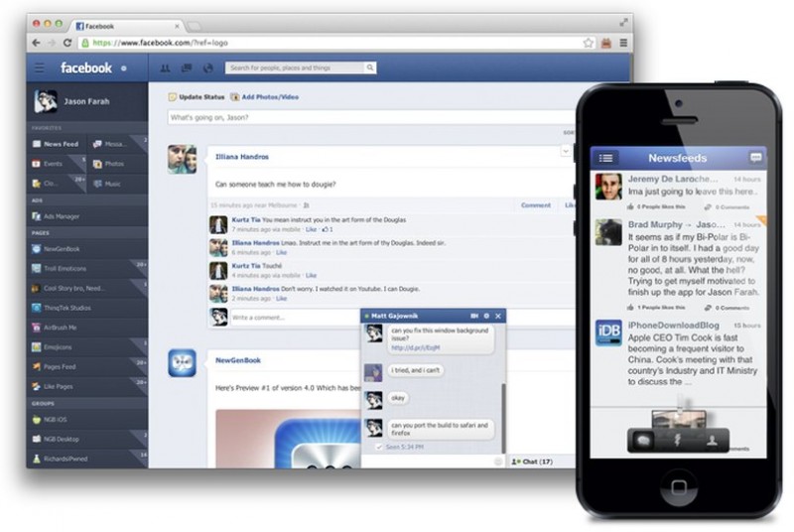This screenshot has height=532, width=794.
Task: Open the notifications globe icon
Action: [208, 67]
